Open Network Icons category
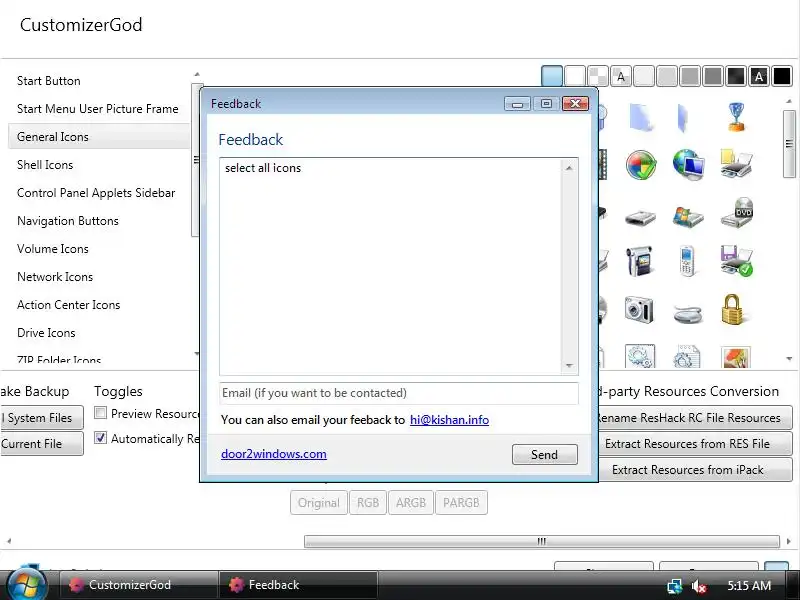Screen dimensions: 800x600 pos(55,277)
